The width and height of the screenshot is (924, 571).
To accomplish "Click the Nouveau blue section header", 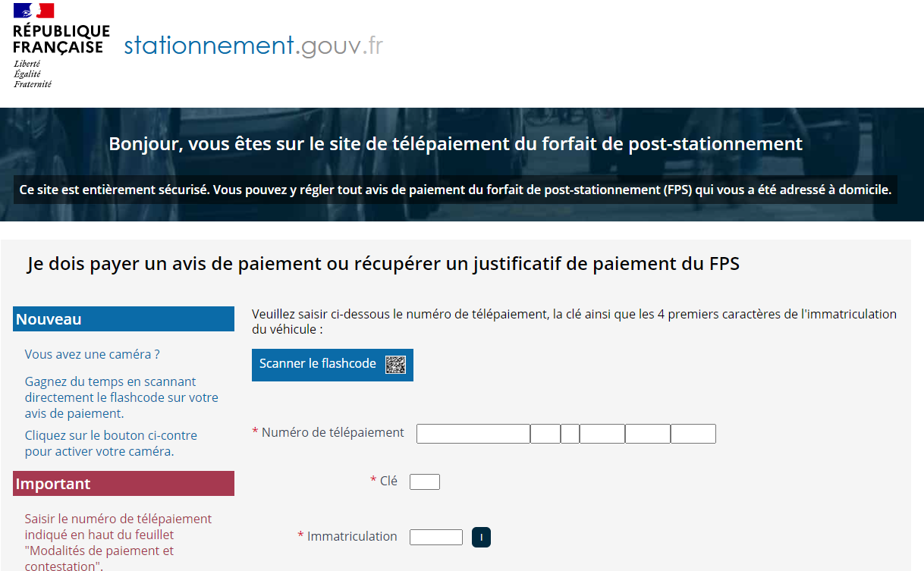I will (124, 319).
